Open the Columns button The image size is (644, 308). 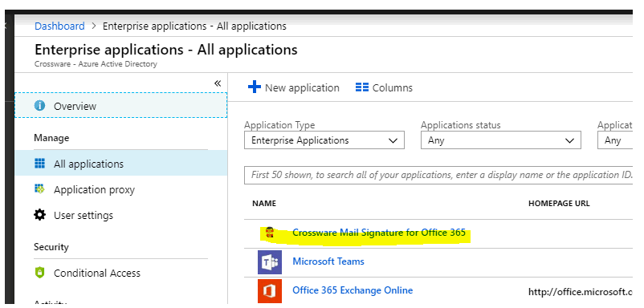pos(384,87)
